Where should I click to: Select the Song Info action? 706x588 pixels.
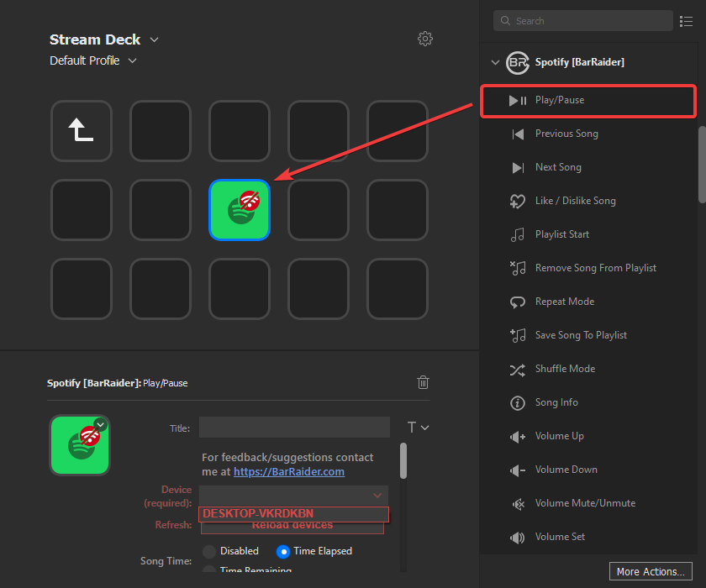(588, 403)
